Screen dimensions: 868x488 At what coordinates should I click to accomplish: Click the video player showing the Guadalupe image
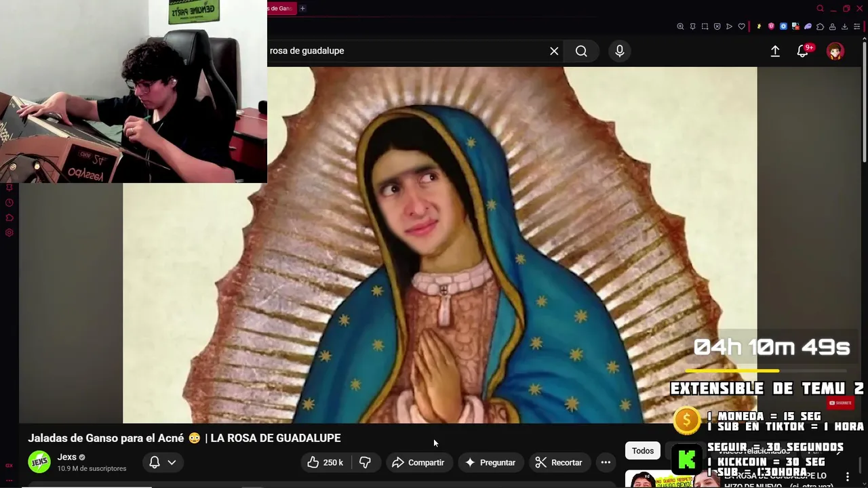439,245
